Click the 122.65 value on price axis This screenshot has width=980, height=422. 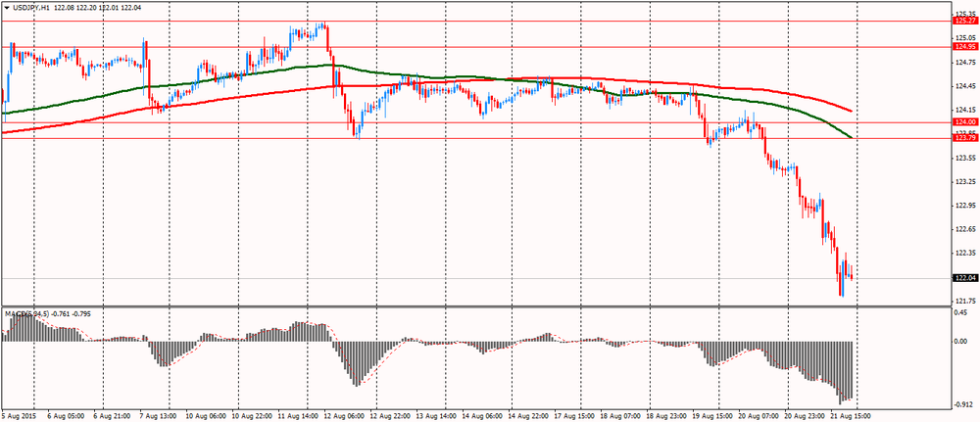(965, 229)
